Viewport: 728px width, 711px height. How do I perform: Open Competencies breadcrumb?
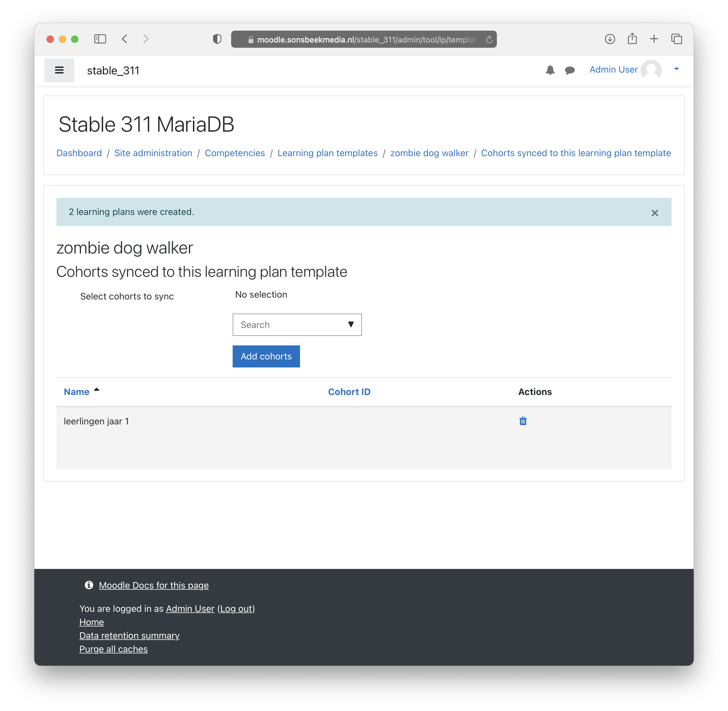click(x=235, y=153)
